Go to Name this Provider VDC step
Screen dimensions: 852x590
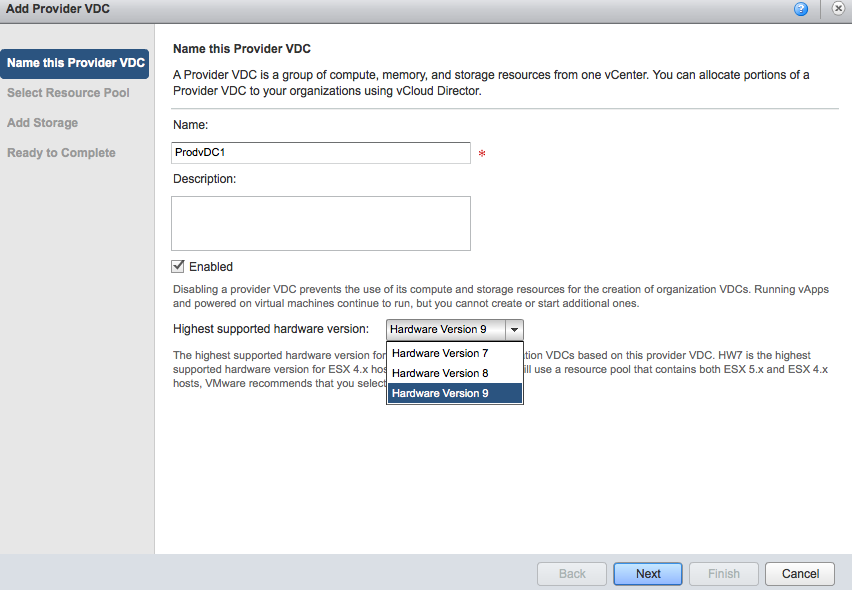click(76, 63)
